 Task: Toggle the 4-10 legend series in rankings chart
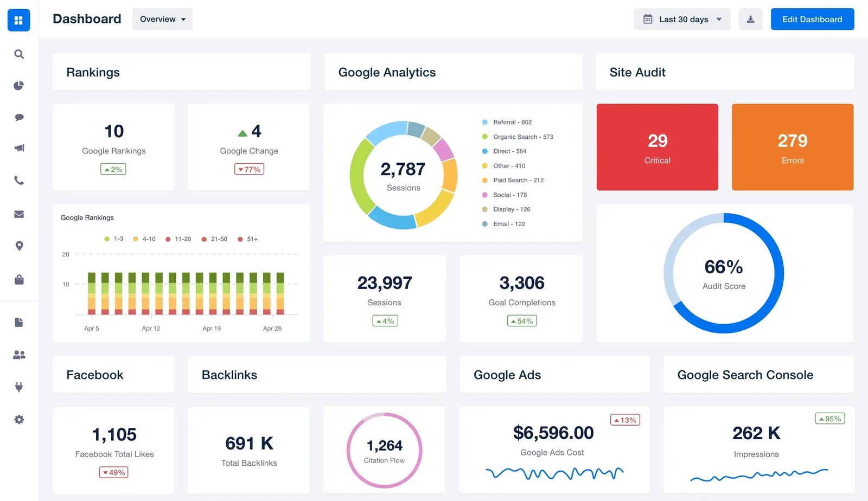click(x=144, y=239)
